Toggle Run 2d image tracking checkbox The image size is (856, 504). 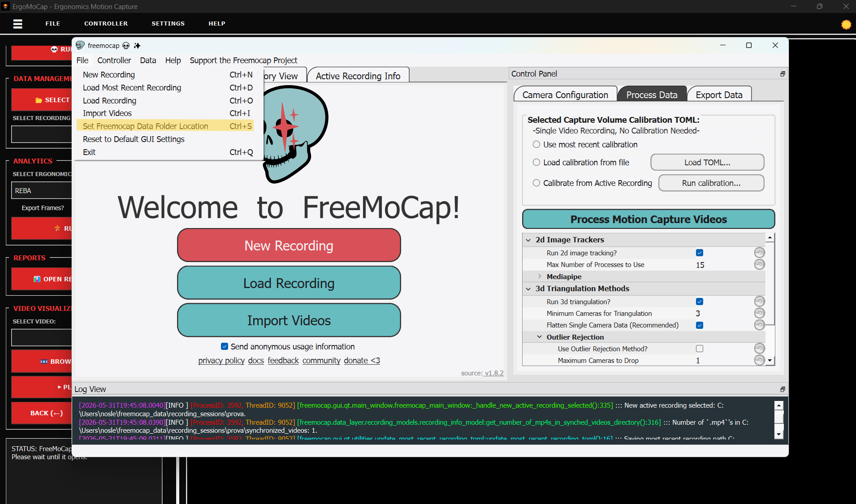[700, 253]
